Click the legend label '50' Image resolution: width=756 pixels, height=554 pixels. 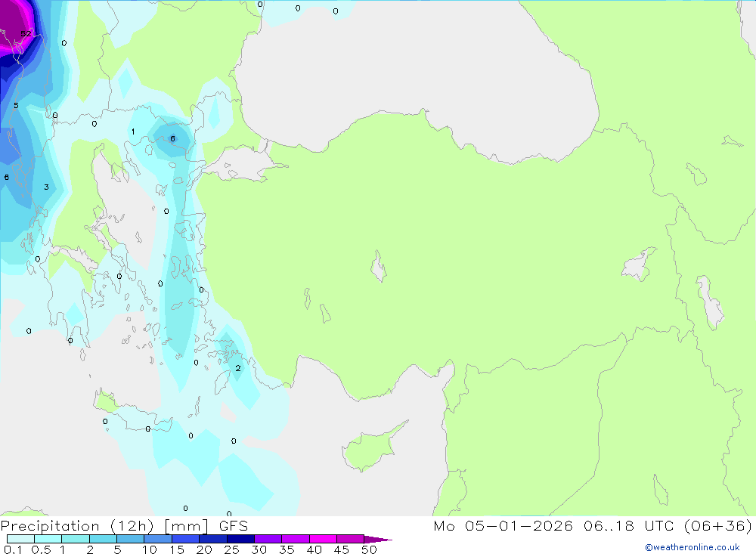click(369, 549)
